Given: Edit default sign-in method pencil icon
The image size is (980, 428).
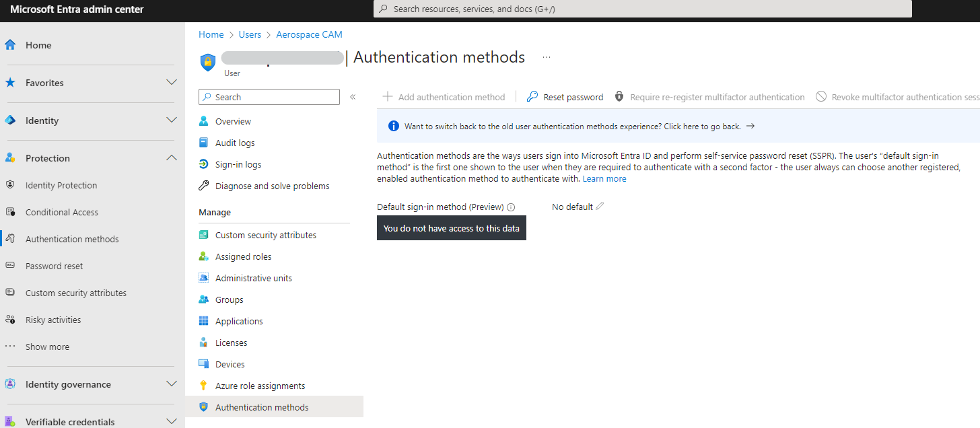Looking at the screenshot, I should 600,206.
